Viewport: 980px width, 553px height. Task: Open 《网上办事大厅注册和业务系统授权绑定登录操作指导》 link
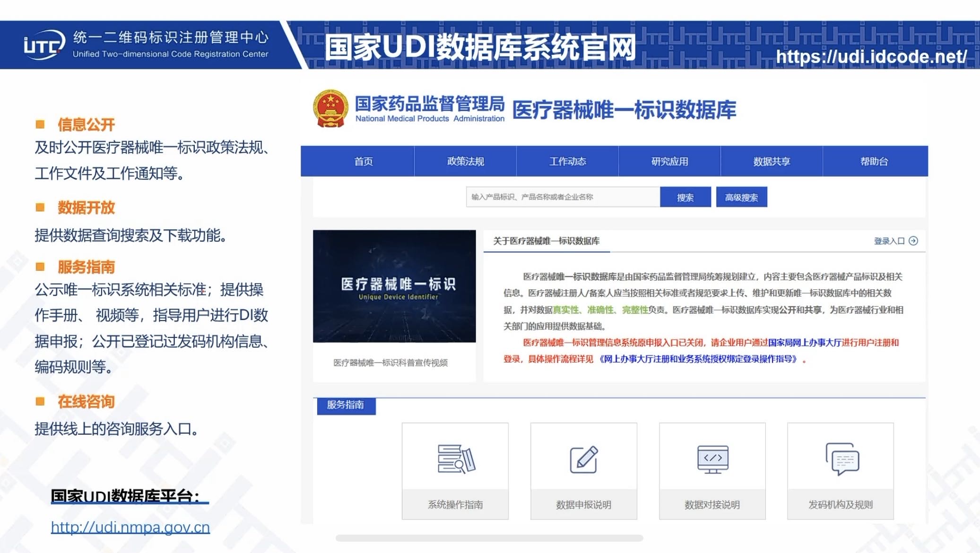pyautogui.click(x=699, y=359)
